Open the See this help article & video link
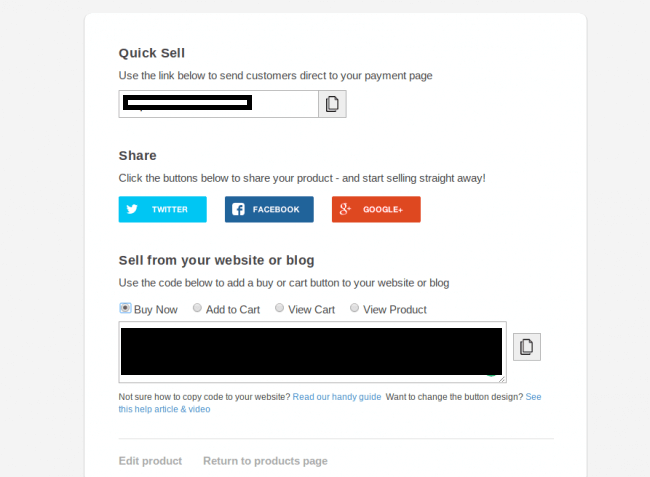This screenshot has height=477, width=650. click(x=330, y=403)
